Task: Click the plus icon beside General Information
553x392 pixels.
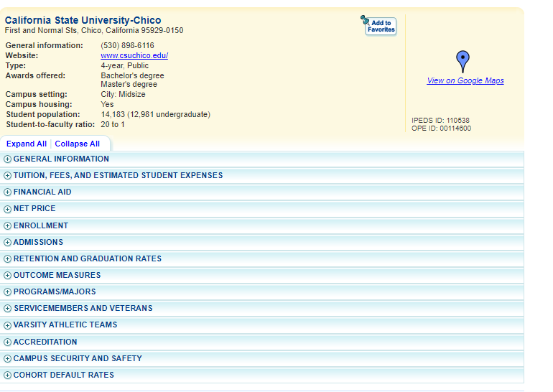Action: tap(7, 159)
